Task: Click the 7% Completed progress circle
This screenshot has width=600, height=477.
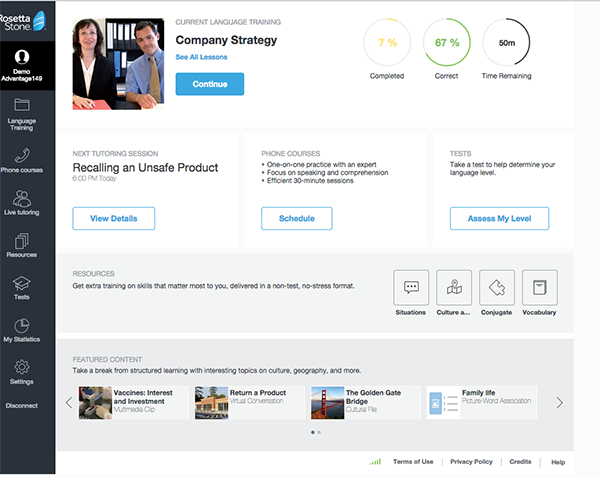Action: coord(386,43)
